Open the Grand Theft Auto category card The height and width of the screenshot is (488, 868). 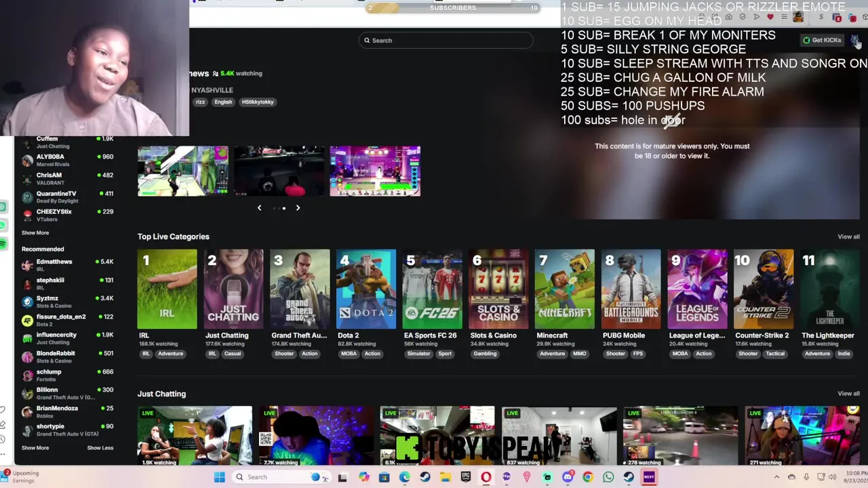click(300, 289)
